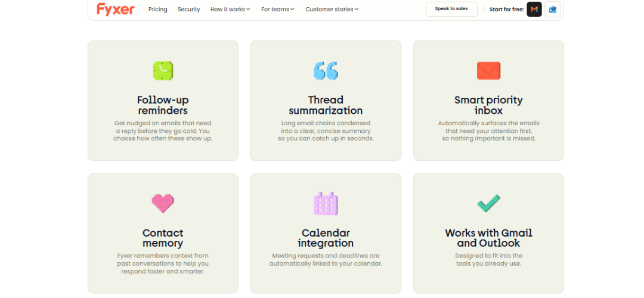Screen dimensions: 644x298
Task: Click the 'Get nudged on emails' description
Action: (x=163, y=131)
